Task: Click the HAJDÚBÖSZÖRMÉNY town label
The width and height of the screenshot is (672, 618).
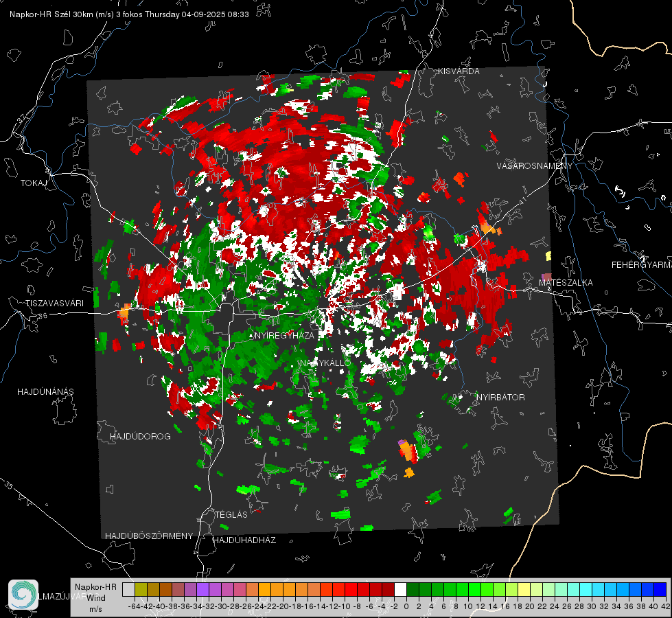Action: point(149,536)
